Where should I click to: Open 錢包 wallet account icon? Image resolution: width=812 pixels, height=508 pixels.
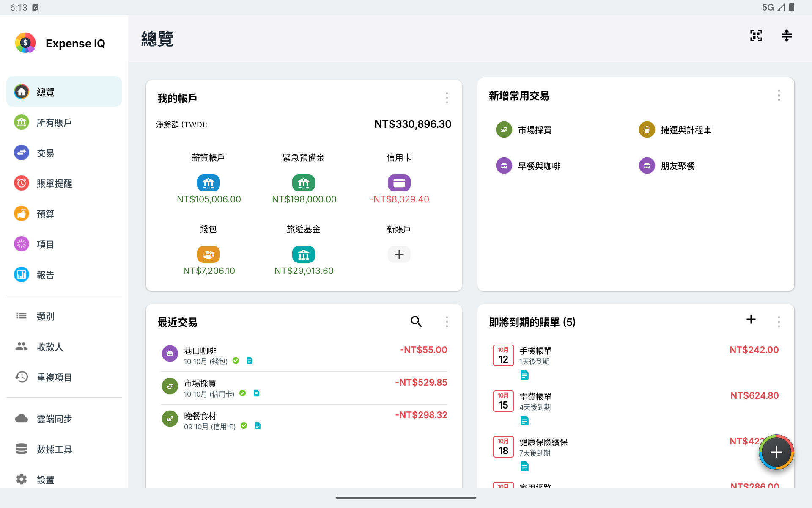pyautogui.click(x=208, y=254)
